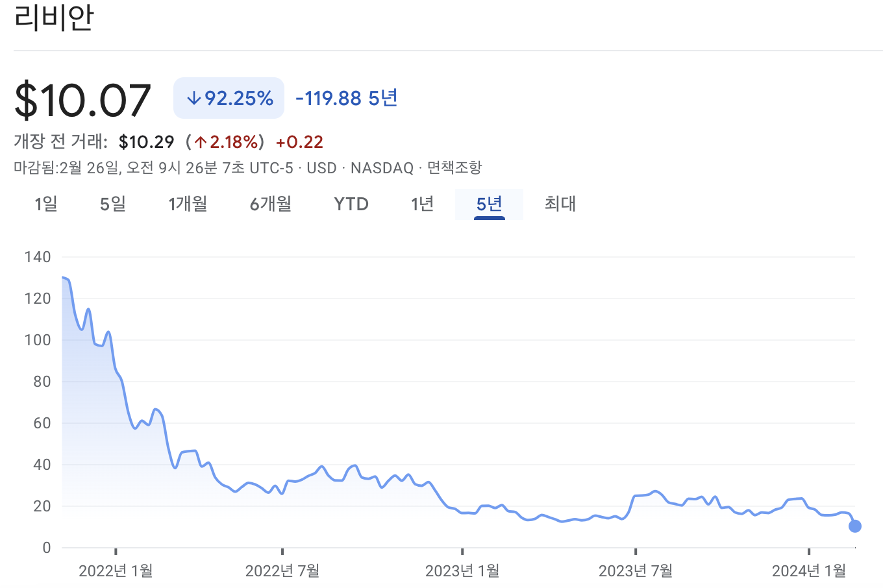
Task: Click the pre-market price $10.29
Action: 147,142
